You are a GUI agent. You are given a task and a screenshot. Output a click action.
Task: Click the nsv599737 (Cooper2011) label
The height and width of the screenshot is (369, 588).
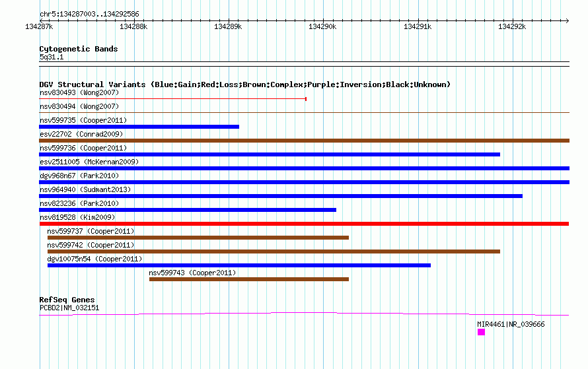click(91, 231)
